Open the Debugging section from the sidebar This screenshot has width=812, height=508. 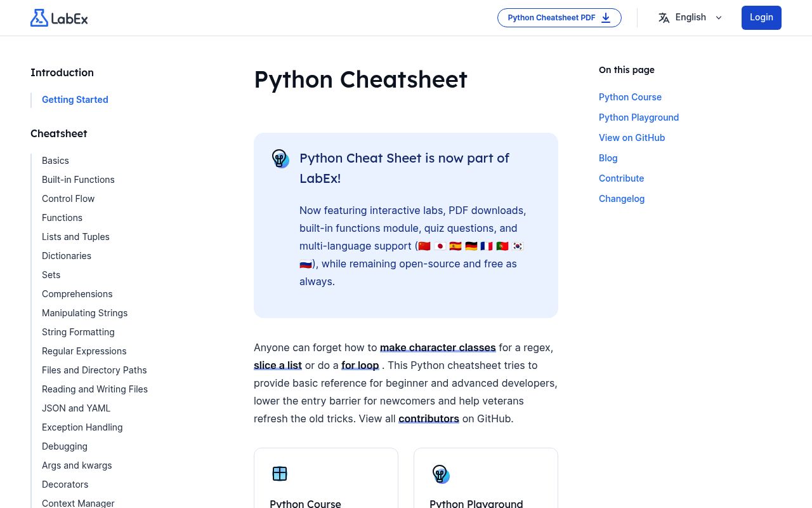(x=64, y=446)
